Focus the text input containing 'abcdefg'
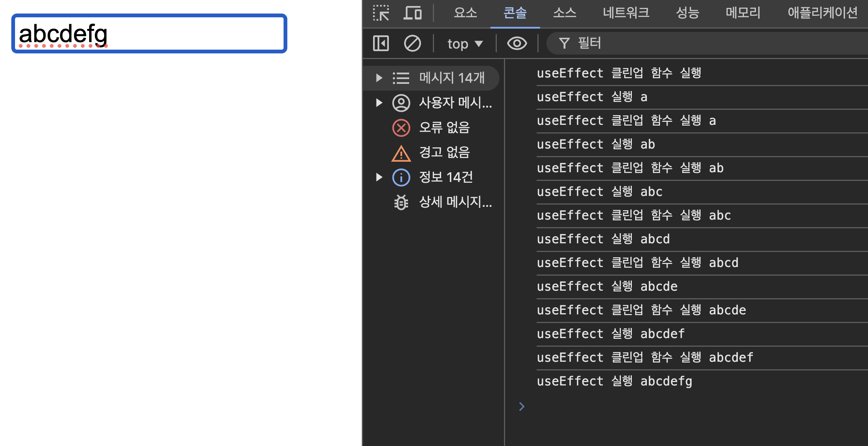The image size is (868, 446). coord(149,33)
